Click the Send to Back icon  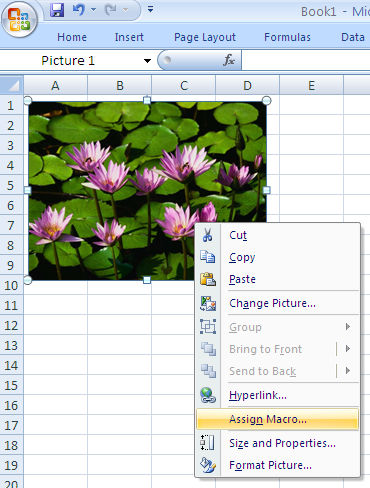pyautogui.click(x=208, y=371)
